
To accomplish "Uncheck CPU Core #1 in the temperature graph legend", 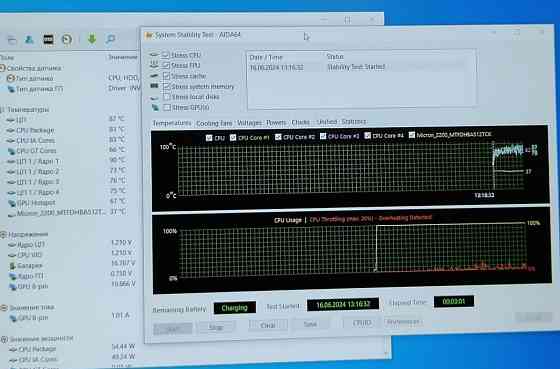I will pyautogui.click(x=233, y=137).
